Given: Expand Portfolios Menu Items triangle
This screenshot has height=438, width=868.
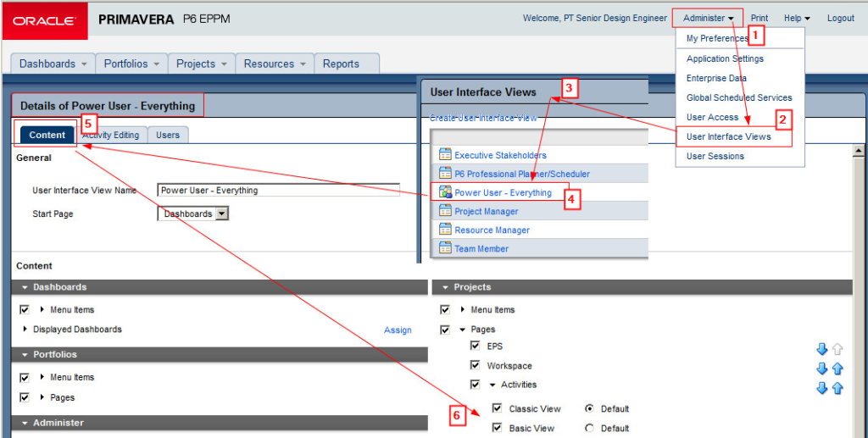Looking at the screenshot, I should (42, 377).
